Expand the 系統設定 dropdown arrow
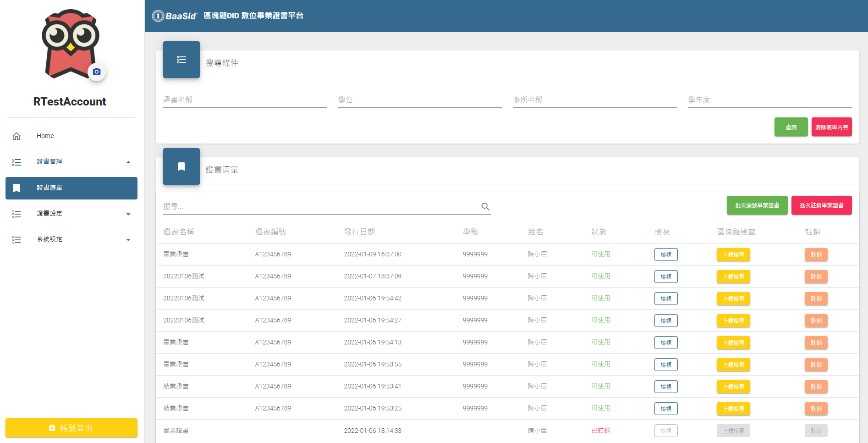This screenshot has width=868, height=443. 128,240
